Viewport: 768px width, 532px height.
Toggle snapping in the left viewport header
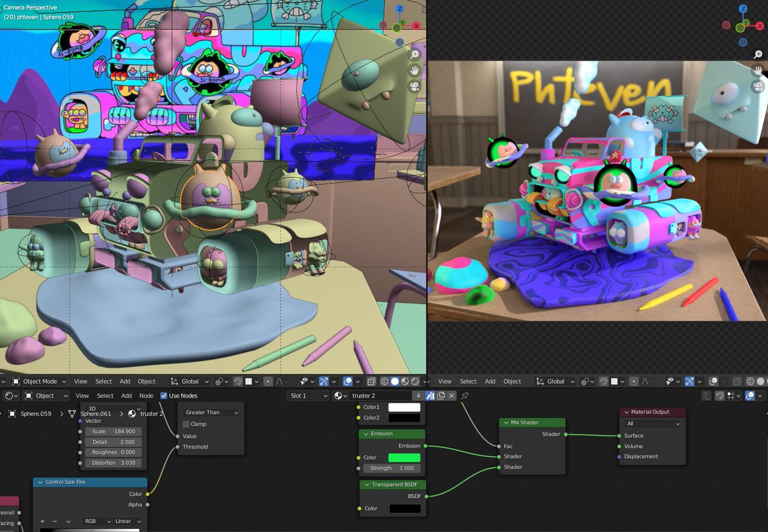click(x=238, y=382)
